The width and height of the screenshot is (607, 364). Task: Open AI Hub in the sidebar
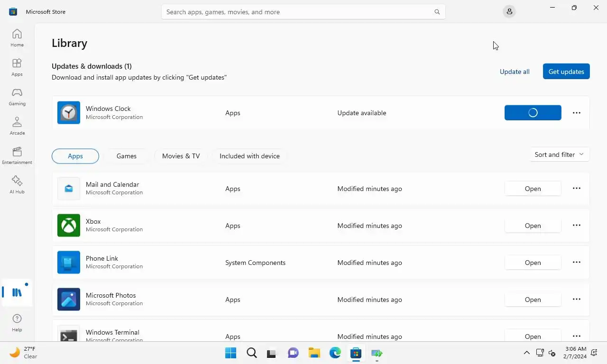(17, 185)
